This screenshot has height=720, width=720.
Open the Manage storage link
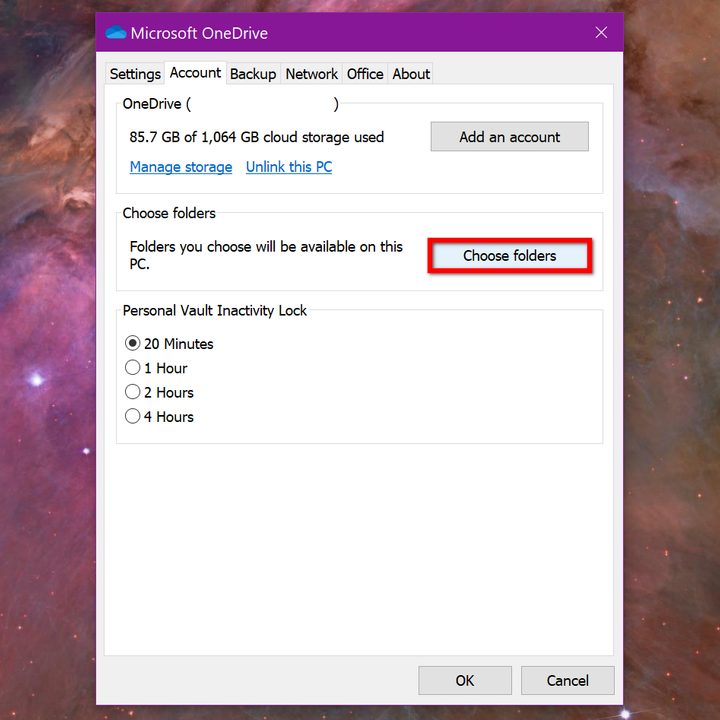point(181,167)
